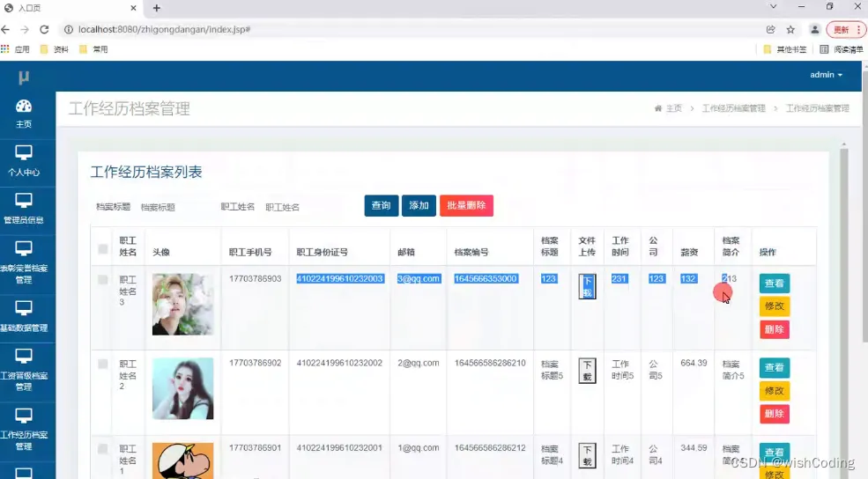Share this page via address bar icon
Viewport: 868px width, 479px height.
click(x=770, y=29)
